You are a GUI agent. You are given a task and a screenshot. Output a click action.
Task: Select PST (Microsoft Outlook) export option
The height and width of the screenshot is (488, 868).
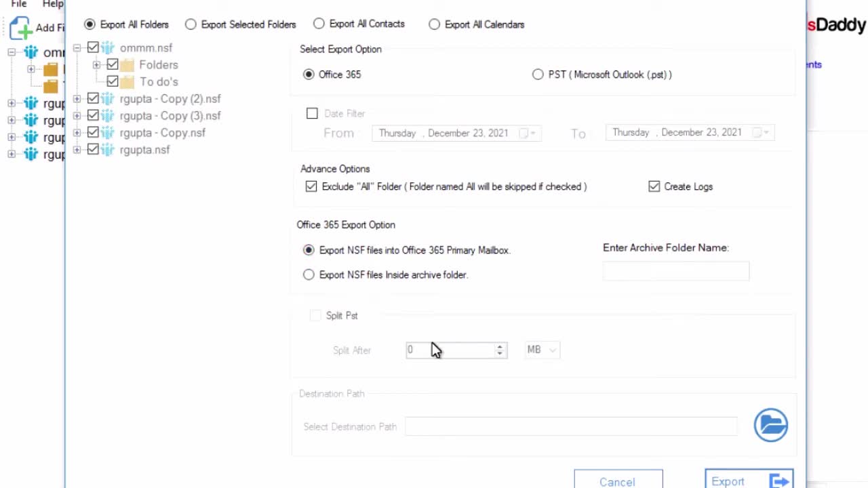tap(538, 75)
